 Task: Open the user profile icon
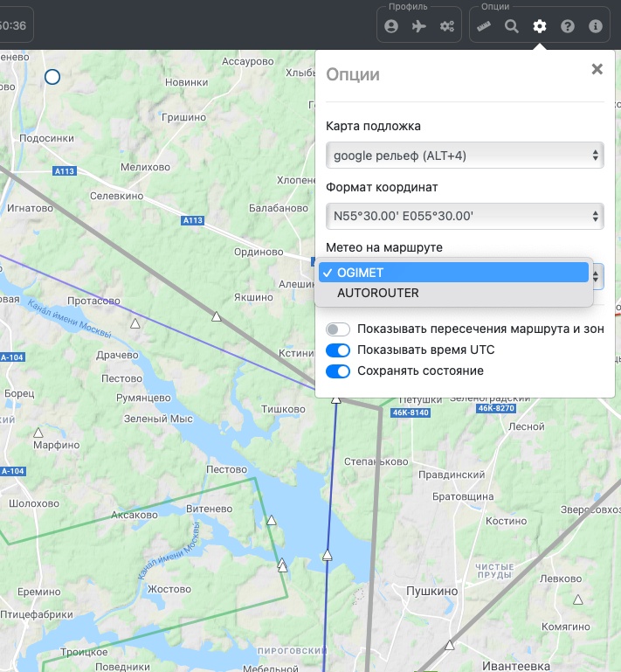pos(391,26)
